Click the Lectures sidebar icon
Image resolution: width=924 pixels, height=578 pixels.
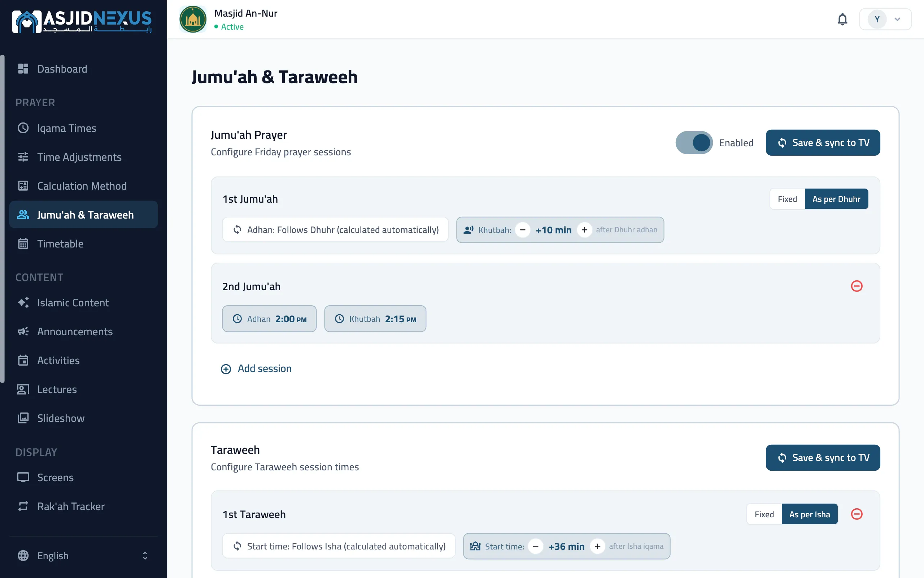tap(23, 389)
